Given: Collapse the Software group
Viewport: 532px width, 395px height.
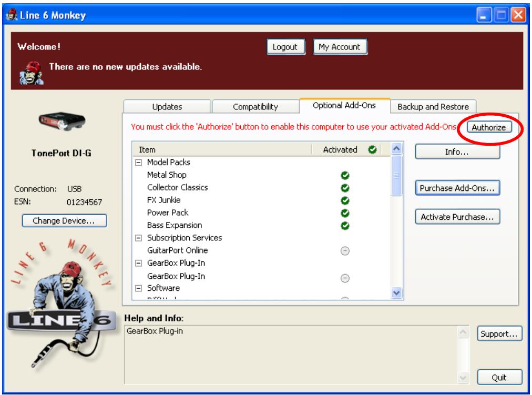Looking at the screenshot, I should point(138,288).
